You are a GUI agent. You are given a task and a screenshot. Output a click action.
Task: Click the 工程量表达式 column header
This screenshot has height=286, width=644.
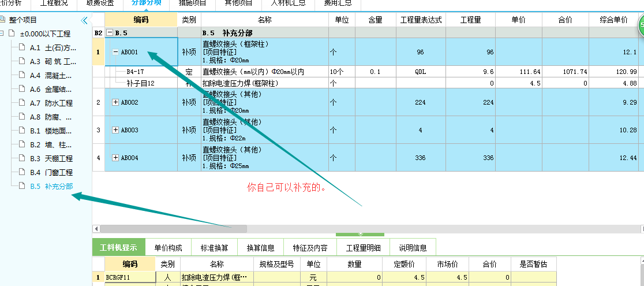click(x=421, y=20)
